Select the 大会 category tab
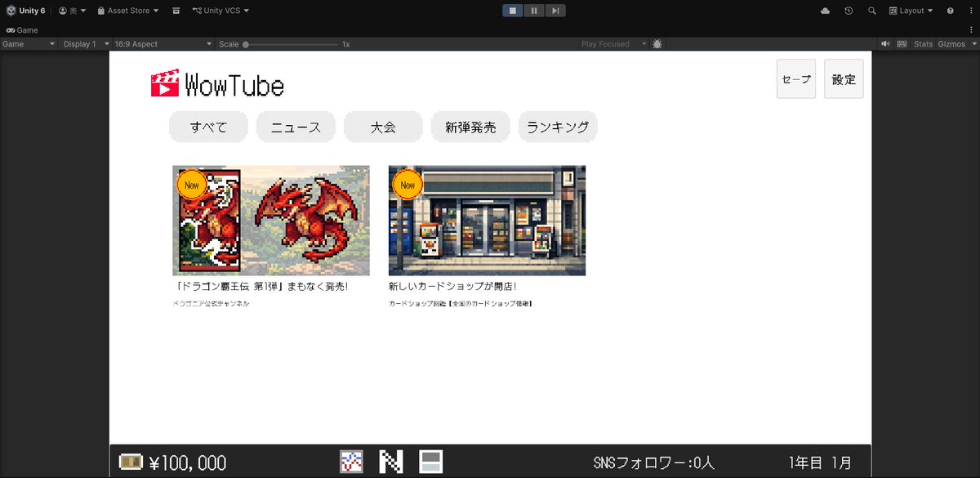Image resolution: width=980 pixels, height=478 pixels. pyautogui.click(x=383, y=127)
